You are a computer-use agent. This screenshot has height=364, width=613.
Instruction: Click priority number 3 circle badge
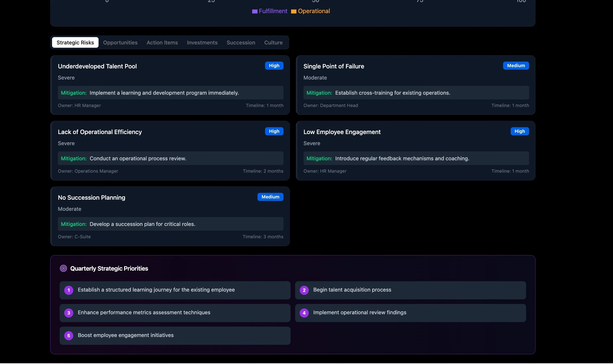click(x=69, y=313)
